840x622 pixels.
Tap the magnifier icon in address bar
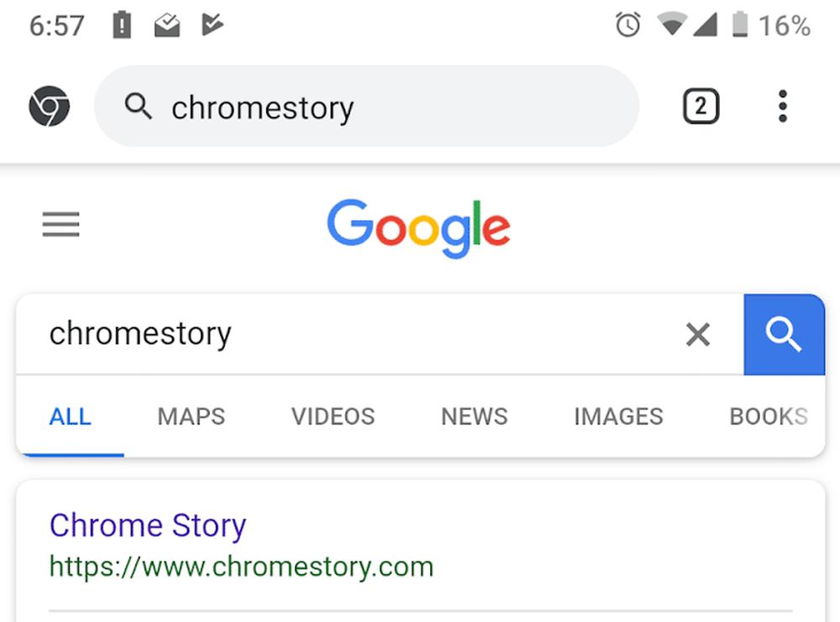click(x=138, y=107)
